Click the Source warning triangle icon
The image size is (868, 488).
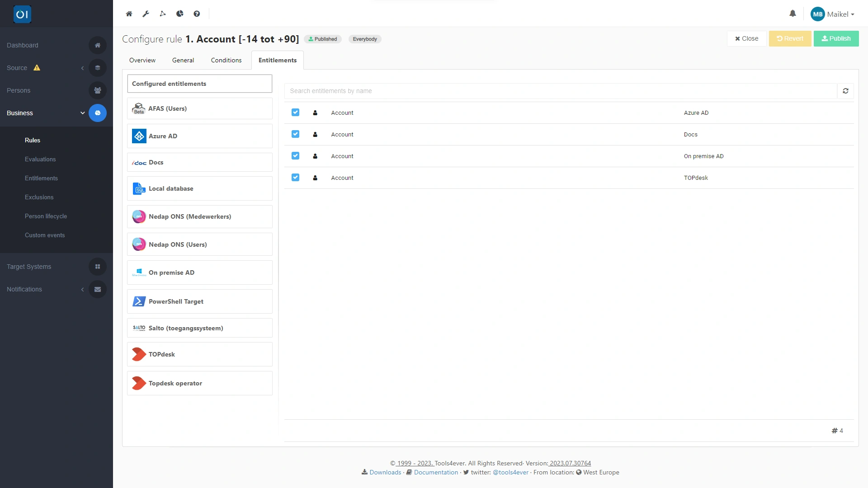click(x=37, y=68)
